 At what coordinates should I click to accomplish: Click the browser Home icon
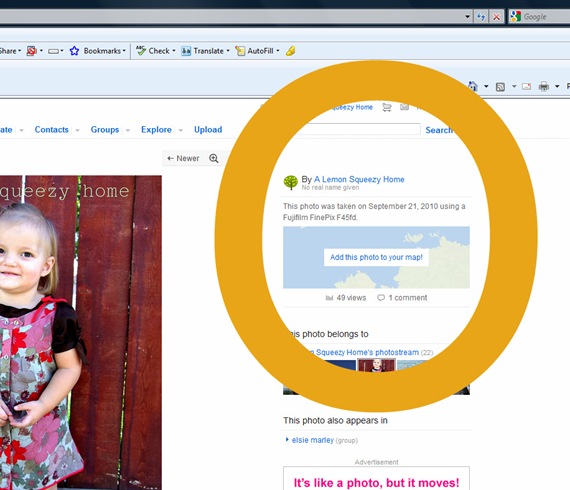[473, 86]
